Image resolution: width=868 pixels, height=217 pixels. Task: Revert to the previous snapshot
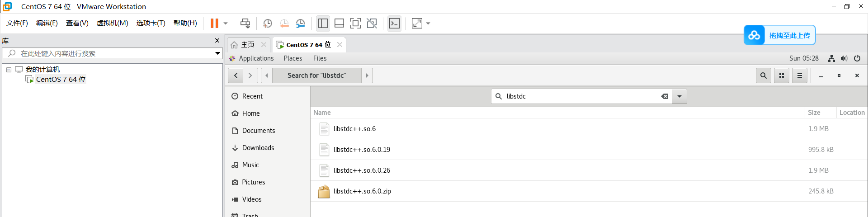[x=284, y=23]
